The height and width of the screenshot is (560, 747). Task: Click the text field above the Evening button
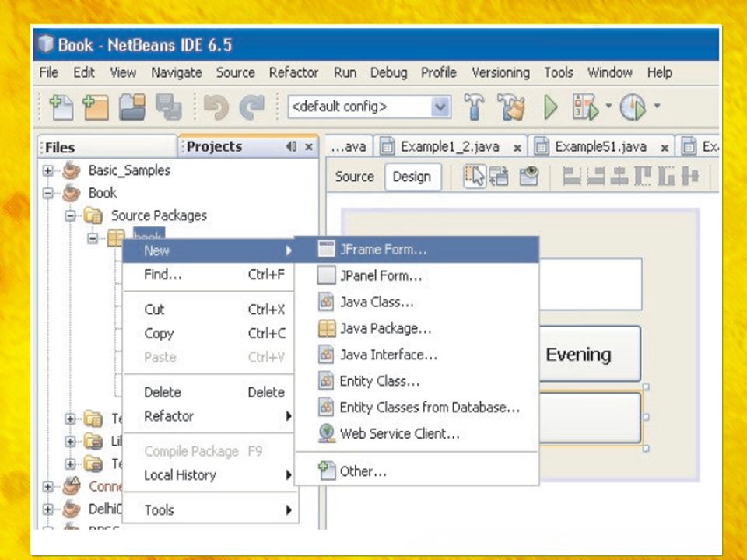click(591, 285)
